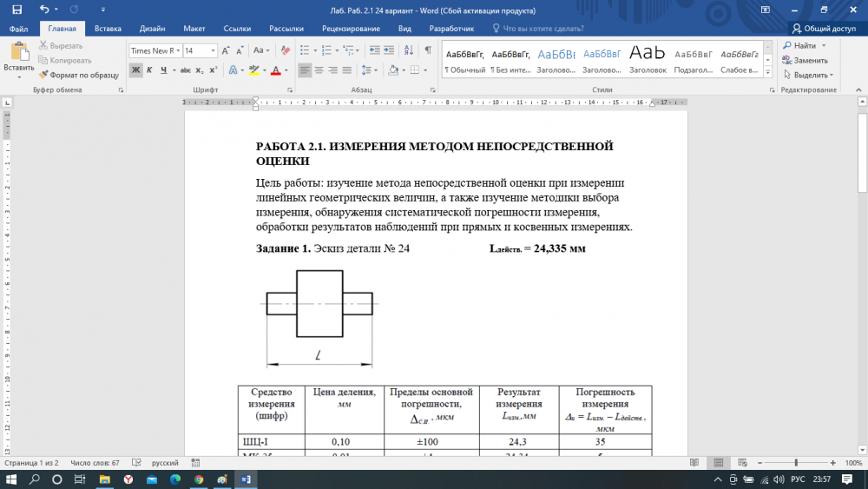Toggle Bold formatting (Ж)

135,69
